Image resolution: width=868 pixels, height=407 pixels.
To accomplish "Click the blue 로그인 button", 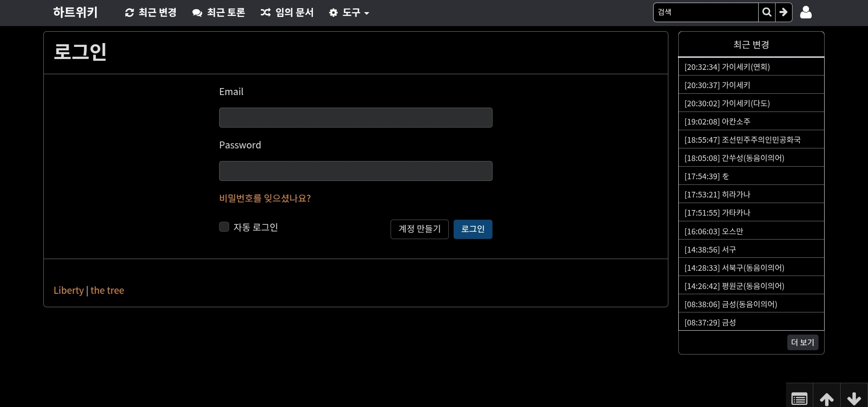I will pos(473,229).
